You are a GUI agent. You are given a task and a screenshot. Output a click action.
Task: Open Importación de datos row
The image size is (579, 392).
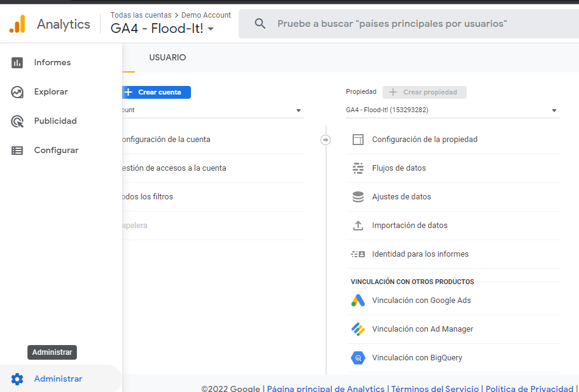(x=453, y=226)
